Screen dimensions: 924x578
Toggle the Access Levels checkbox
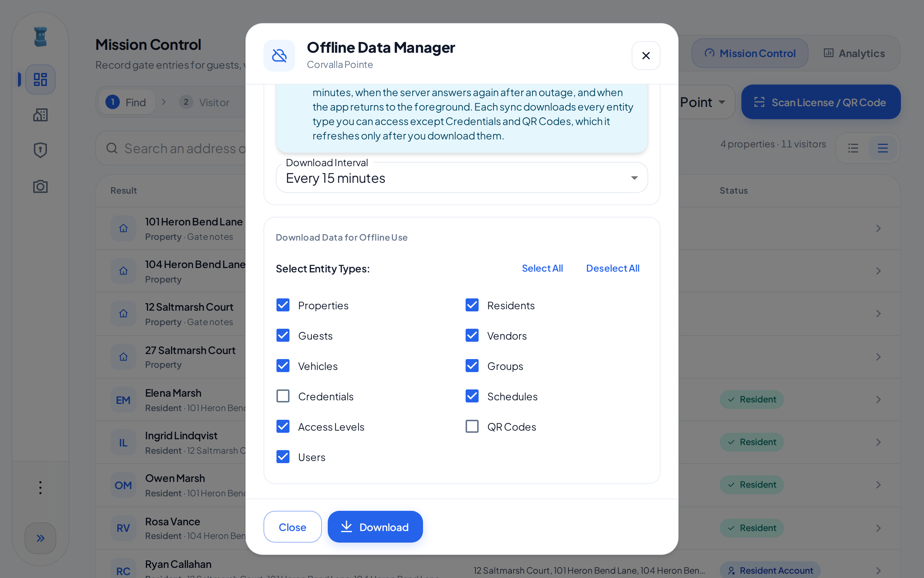tap(283, 426)
